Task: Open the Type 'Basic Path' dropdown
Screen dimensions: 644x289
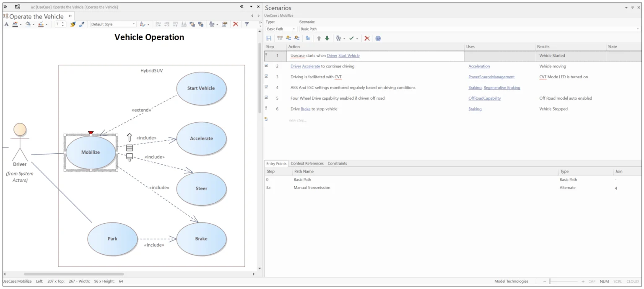Action: [294, 29]
